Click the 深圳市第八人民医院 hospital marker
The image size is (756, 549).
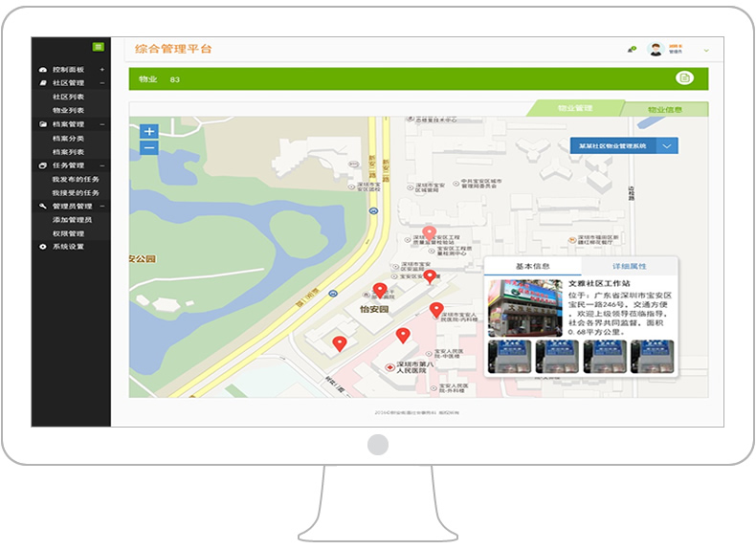click(x=389, y=367)
